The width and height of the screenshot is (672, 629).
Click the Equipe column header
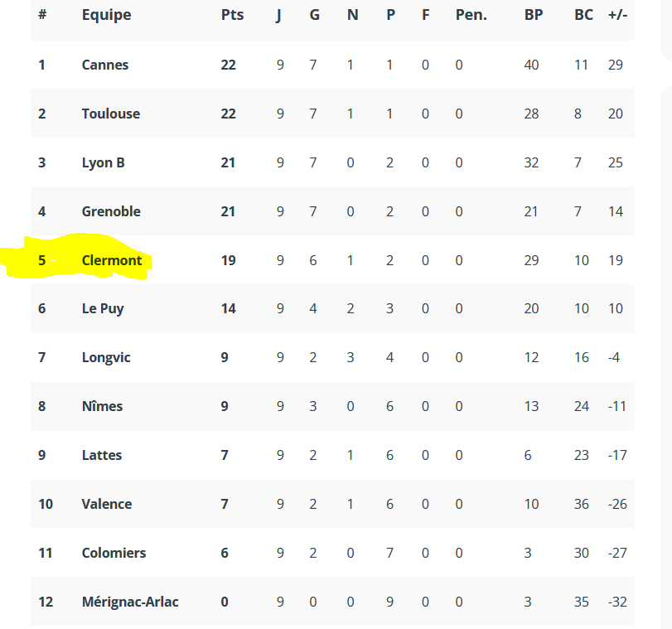(106, 15)
